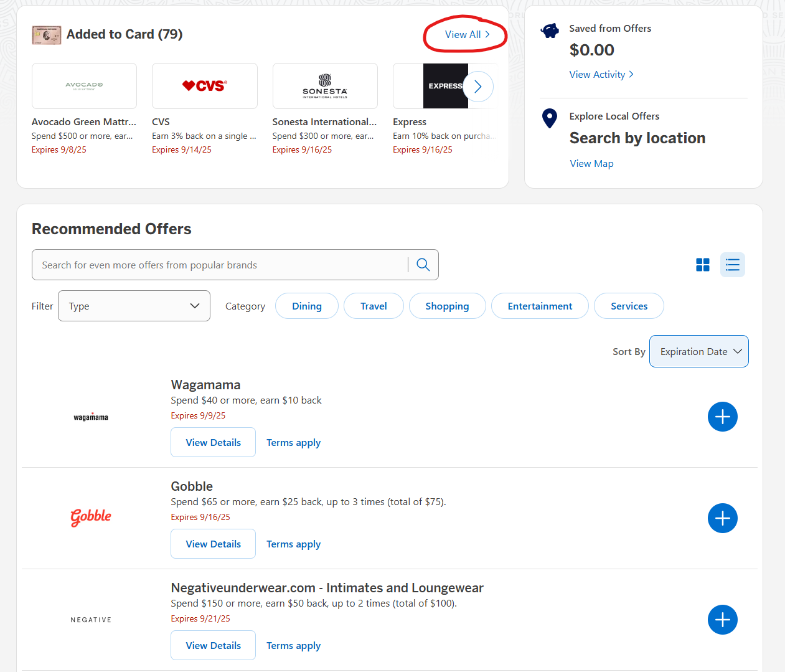The image size is (785, 672).
Task: Click the Negative brand logo
Action: coord(91,620)
